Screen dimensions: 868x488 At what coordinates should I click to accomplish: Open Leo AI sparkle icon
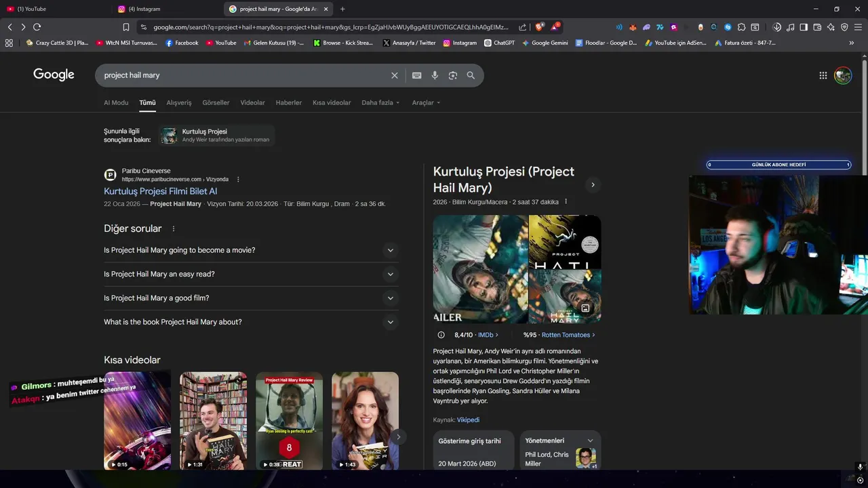831,27
